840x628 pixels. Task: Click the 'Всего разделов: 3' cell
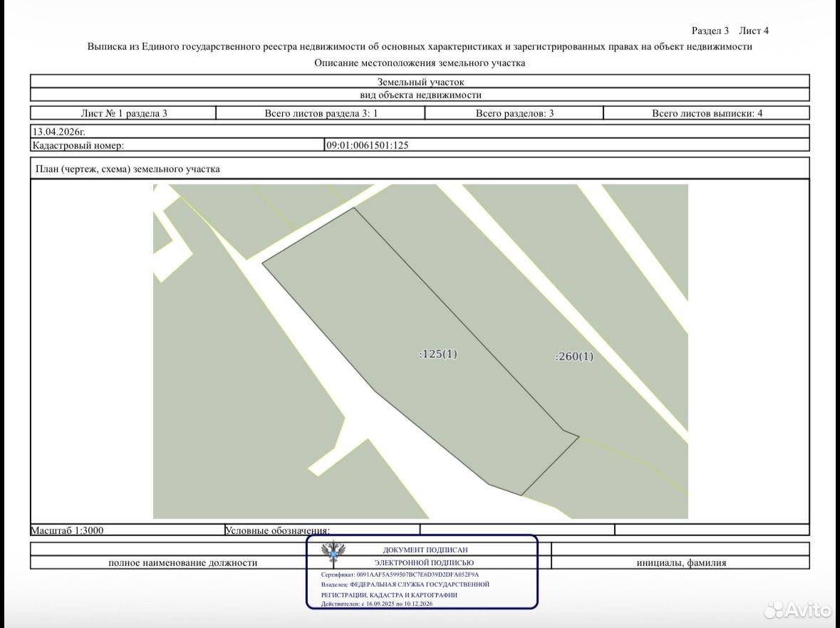514,113
